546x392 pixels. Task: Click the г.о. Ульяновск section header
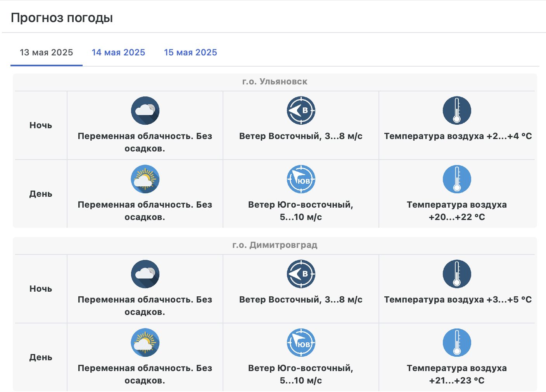tap(275, 82)
